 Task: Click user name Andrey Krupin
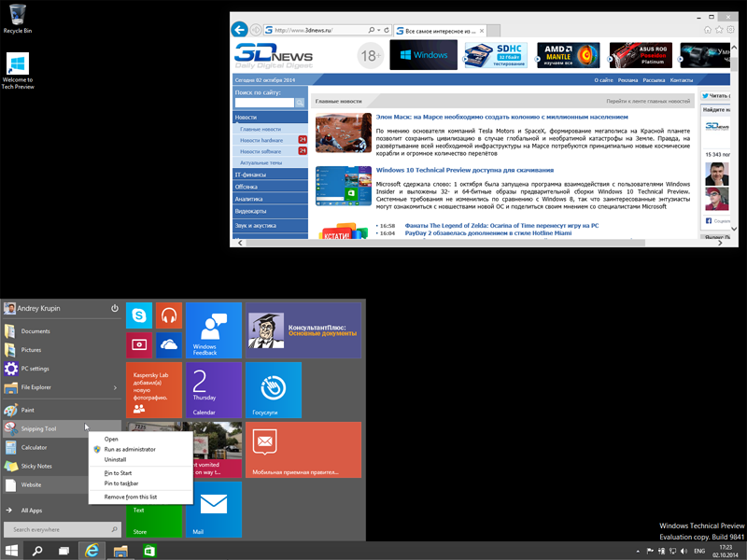(x=38, y=308)
